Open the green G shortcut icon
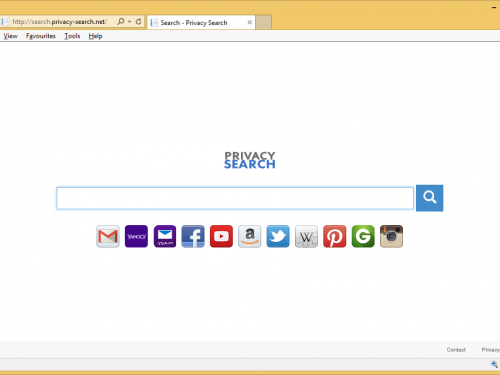 (x=363, y=236)
